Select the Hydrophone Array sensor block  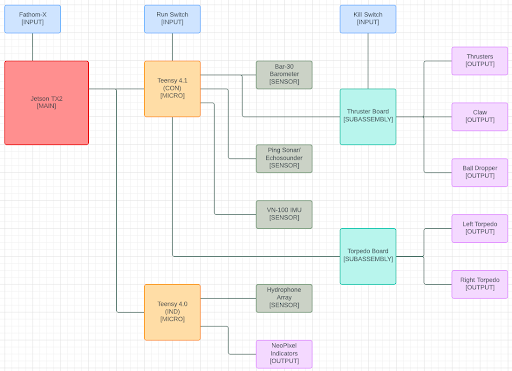(284, 298)
